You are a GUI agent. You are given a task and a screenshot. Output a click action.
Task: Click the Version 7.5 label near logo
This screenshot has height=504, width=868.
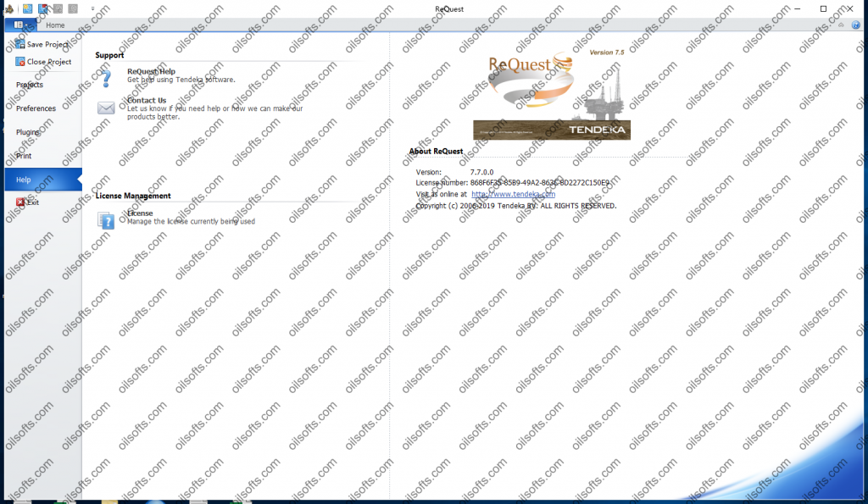coord(607,53)
